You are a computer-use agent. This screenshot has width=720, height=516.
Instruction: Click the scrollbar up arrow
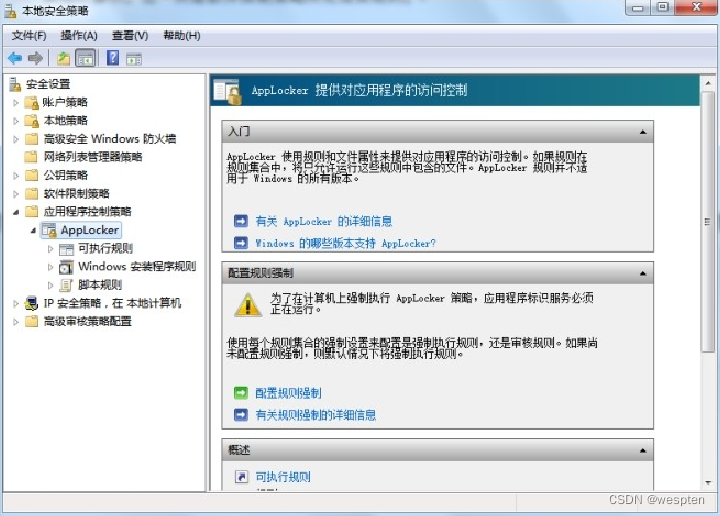click(708, 83)
